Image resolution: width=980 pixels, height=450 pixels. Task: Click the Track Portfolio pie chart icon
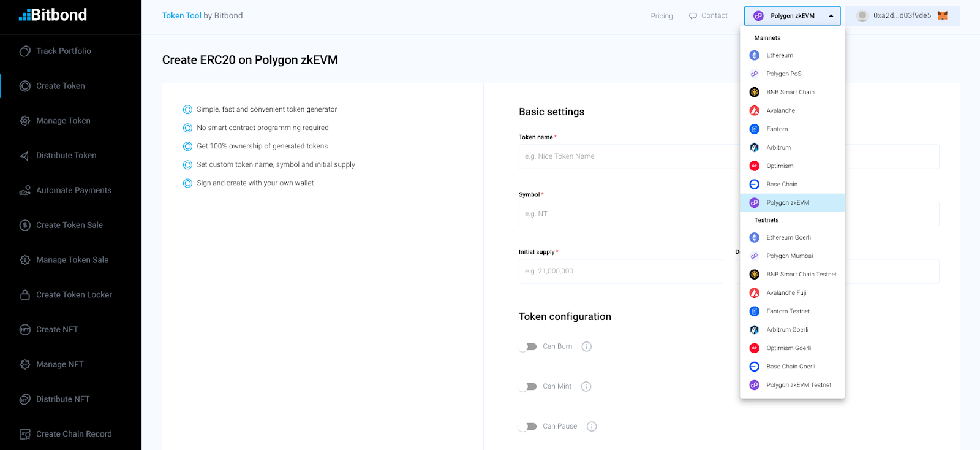25,51
